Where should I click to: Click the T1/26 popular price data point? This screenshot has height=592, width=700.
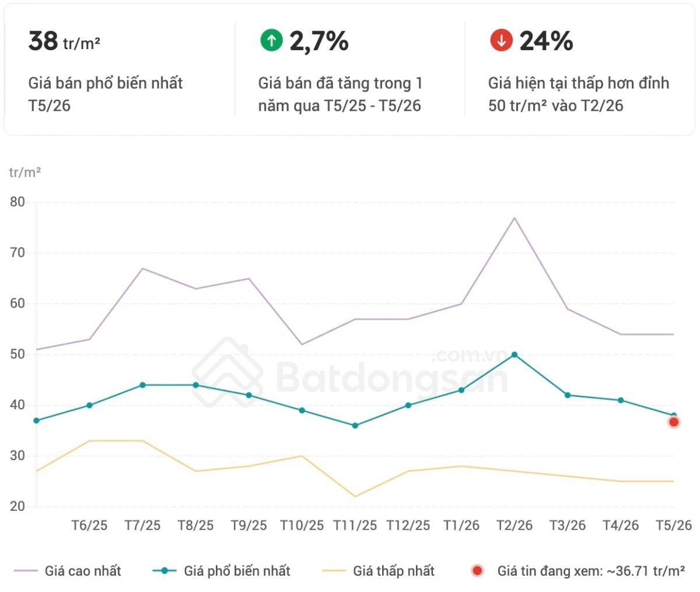(461, 390)
